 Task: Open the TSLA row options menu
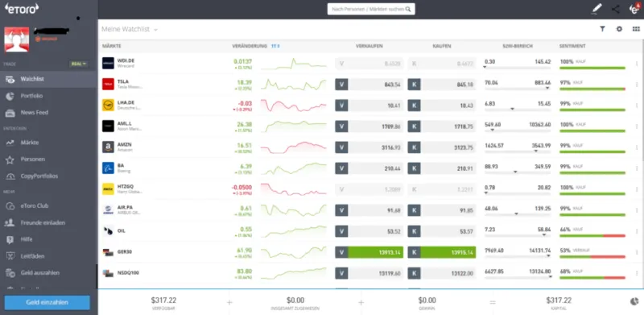637,85
